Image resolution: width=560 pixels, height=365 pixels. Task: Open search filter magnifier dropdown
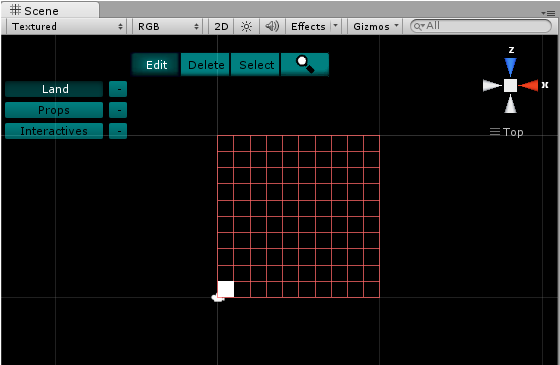(x=419, y=26)
